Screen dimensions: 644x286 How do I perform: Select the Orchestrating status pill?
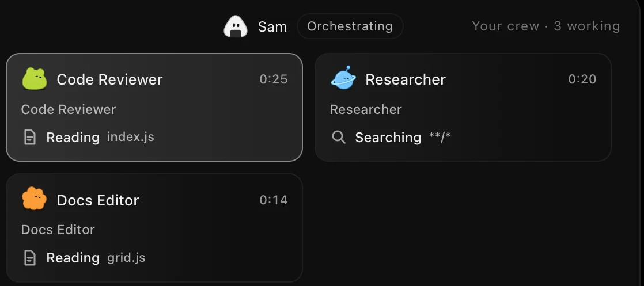(350, 26)
